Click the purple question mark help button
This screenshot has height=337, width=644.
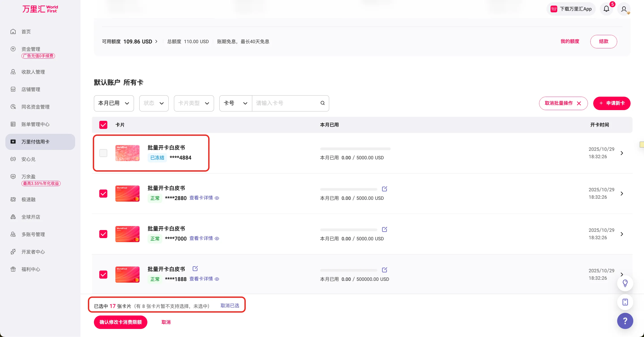(625, 321)
